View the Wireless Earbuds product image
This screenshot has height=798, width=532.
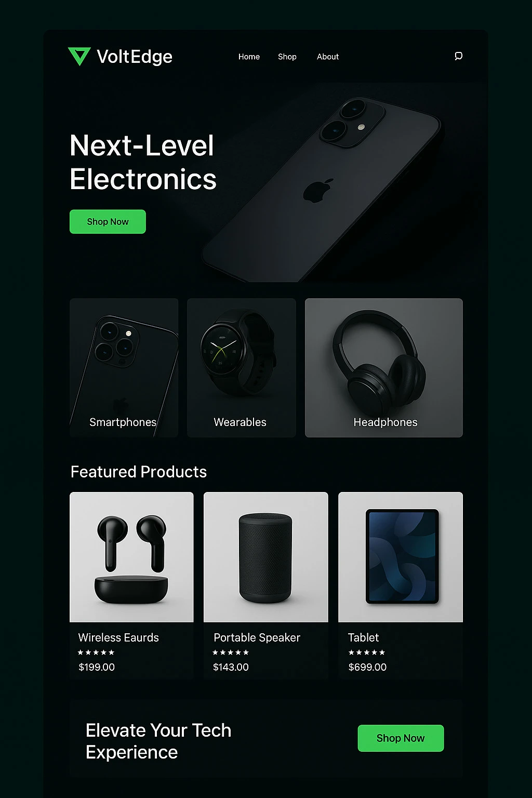pyautogui.click(x=131, y=557)
